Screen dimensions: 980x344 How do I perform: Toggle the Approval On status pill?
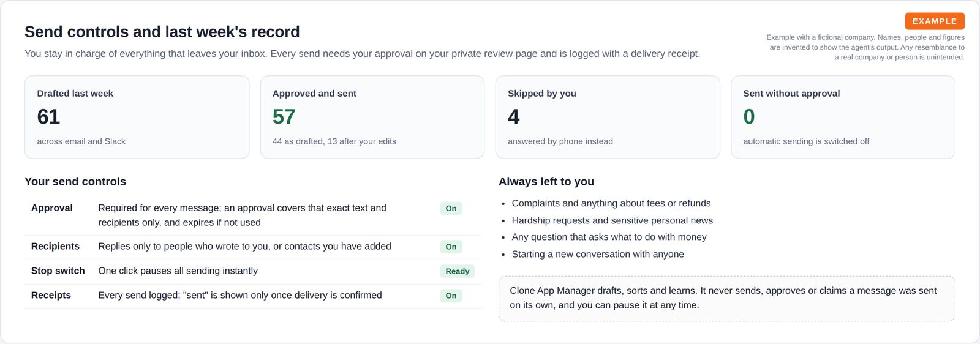tap(451, 208)
